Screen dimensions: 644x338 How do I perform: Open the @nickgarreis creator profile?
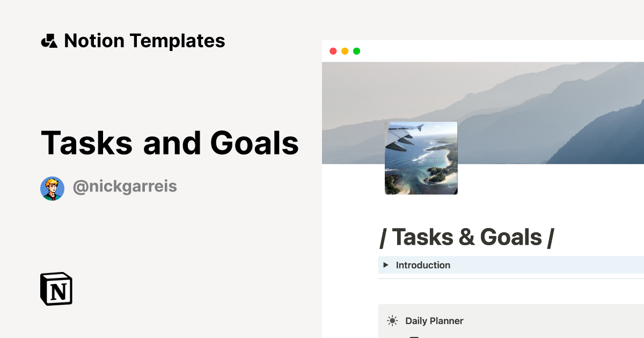click(125, 186)
